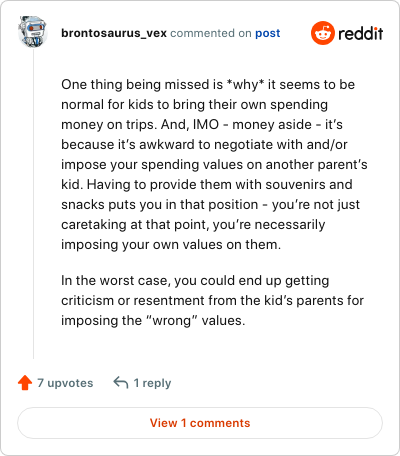This screenshot has height=456, width=400.
Task: Follow the blue "post" link
Action: coord(268,33)
